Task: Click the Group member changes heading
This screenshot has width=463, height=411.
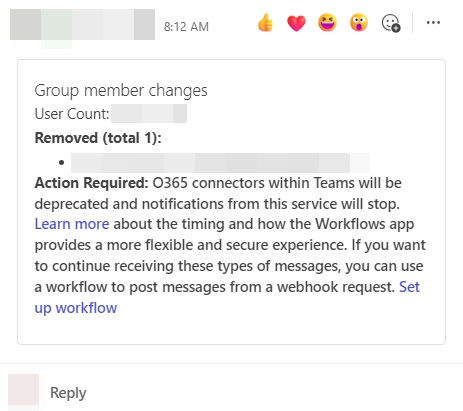Action: coord(121,90)
